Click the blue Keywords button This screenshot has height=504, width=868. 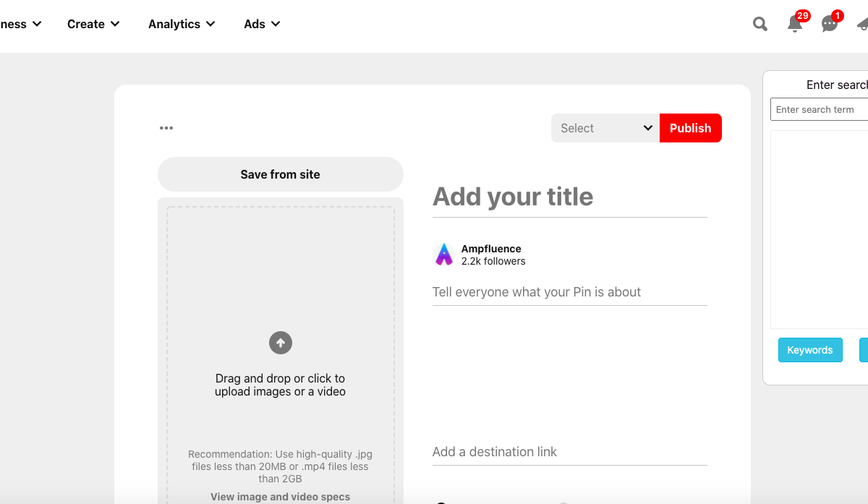pyautogui.click(x=810, y=350)
